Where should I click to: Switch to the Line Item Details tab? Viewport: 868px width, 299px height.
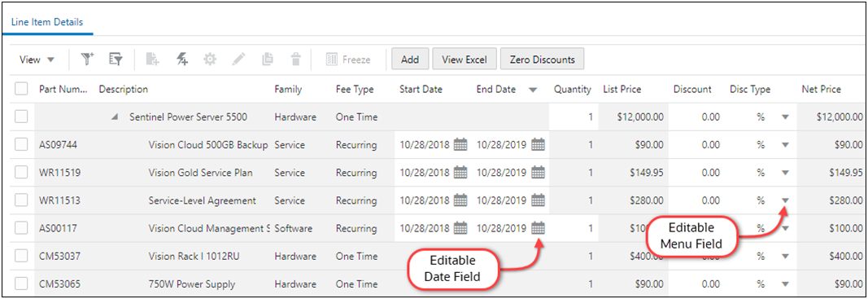47,22
